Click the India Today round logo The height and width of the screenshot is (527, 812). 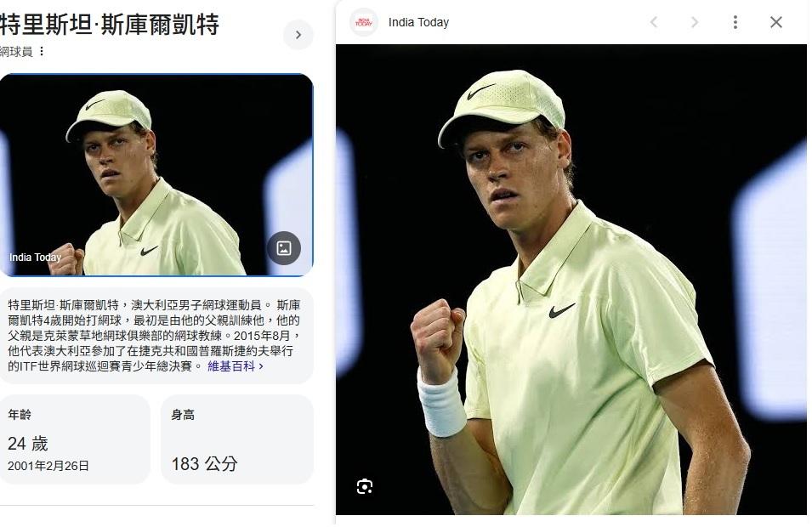(x=364, y=22)
